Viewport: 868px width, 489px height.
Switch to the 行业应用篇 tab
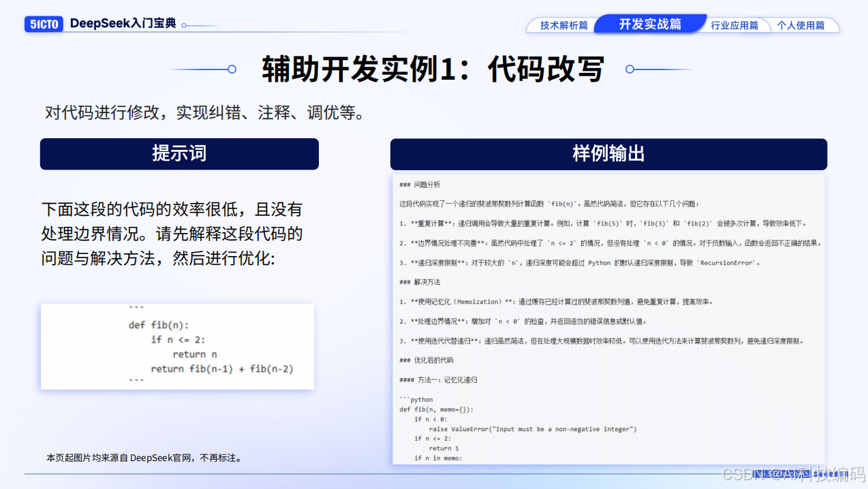pos(734,25)
